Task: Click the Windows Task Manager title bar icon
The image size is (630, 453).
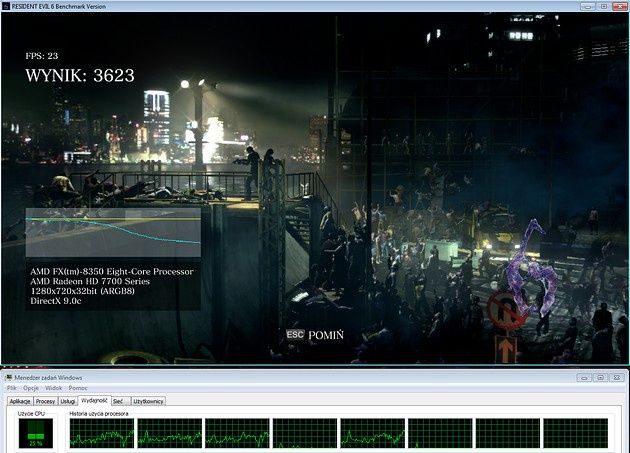Action: (x=8, y=377)
